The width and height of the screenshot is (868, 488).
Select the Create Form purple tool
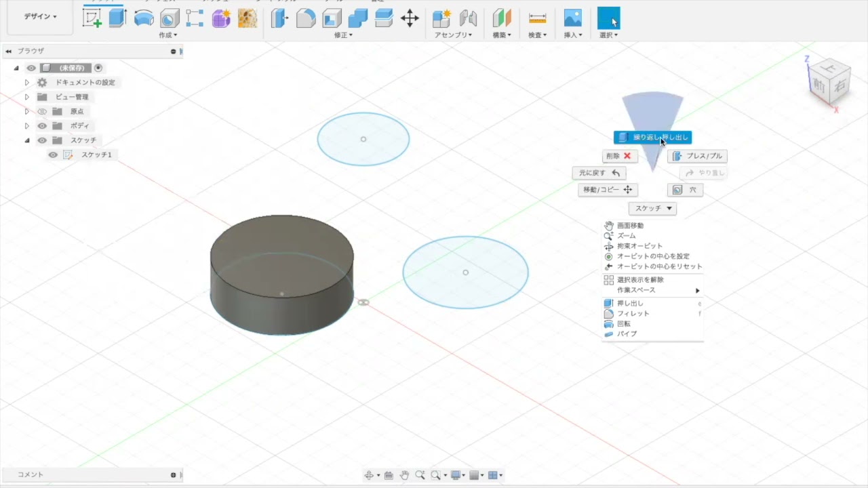(221, 18)
